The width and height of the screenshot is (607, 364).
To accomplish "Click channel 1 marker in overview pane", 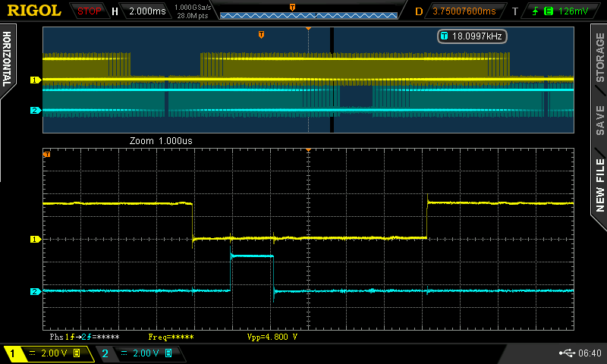I will pos(34,80).
